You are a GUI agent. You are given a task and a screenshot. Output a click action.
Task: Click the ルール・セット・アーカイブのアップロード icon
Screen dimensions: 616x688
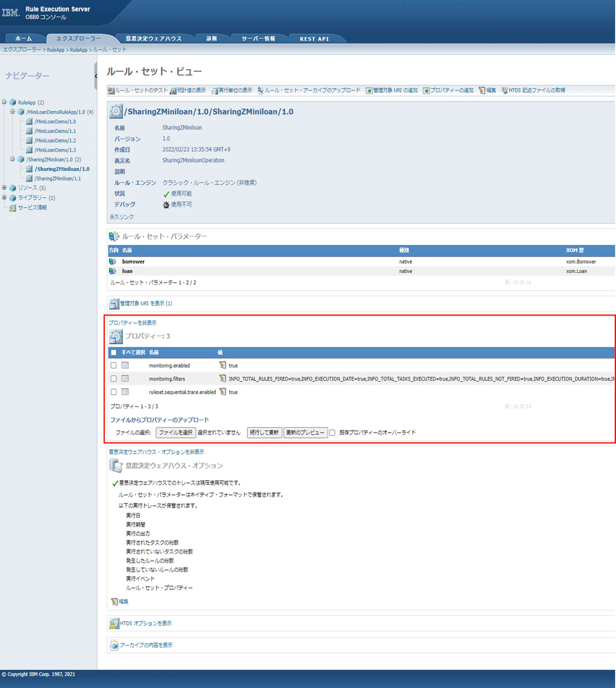tap(260, 90)
